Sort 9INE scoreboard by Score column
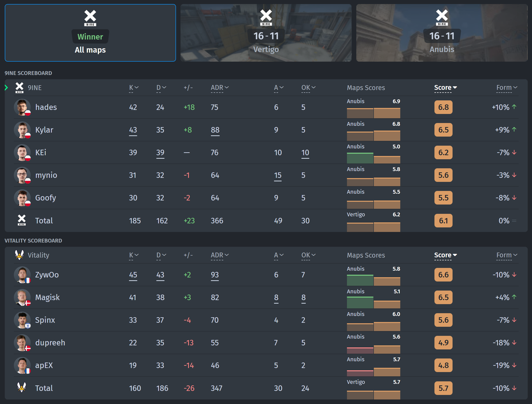The image size is (532, 404). (446, 88)
